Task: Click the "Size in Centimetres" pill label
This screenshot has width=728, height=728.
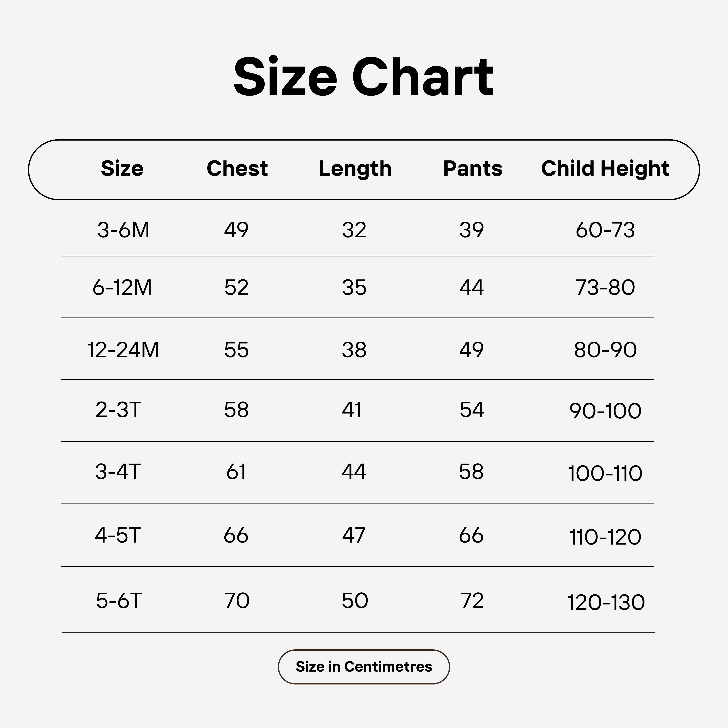Action: pos(364,667)
